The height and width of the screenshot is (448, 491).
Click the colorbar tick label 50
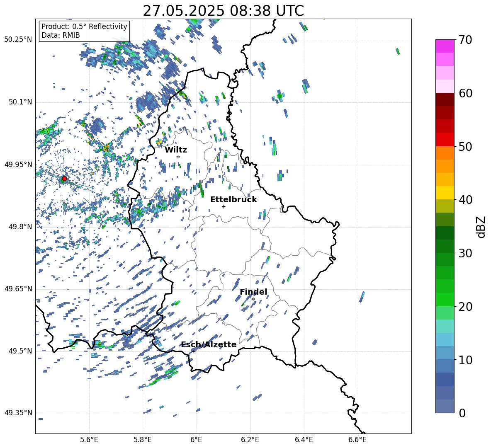click(x=465, y=146)
